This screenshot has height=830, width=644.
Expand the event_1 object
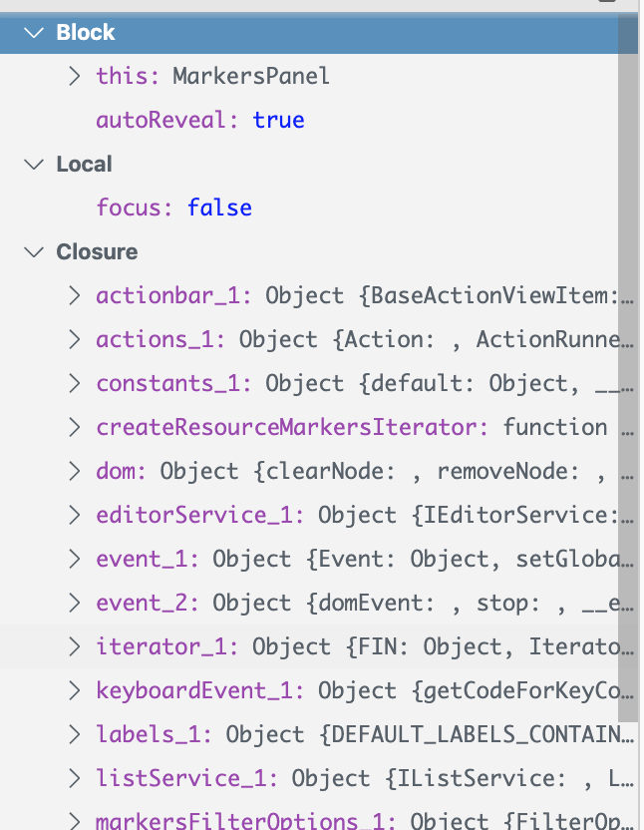[73, 559]
